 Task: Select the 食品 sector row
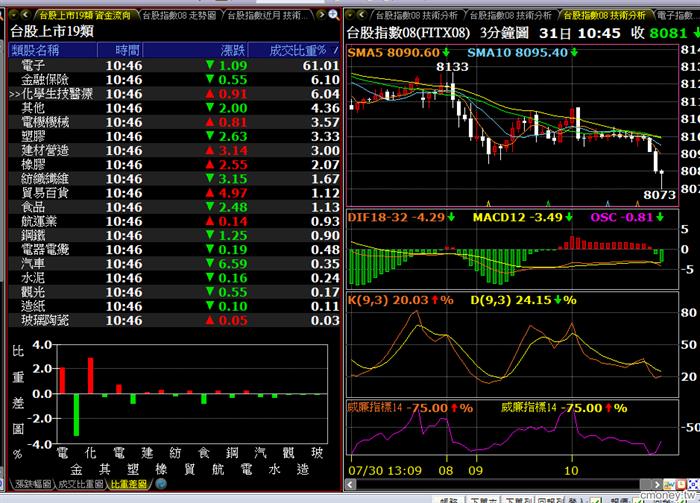click(174, 207)
